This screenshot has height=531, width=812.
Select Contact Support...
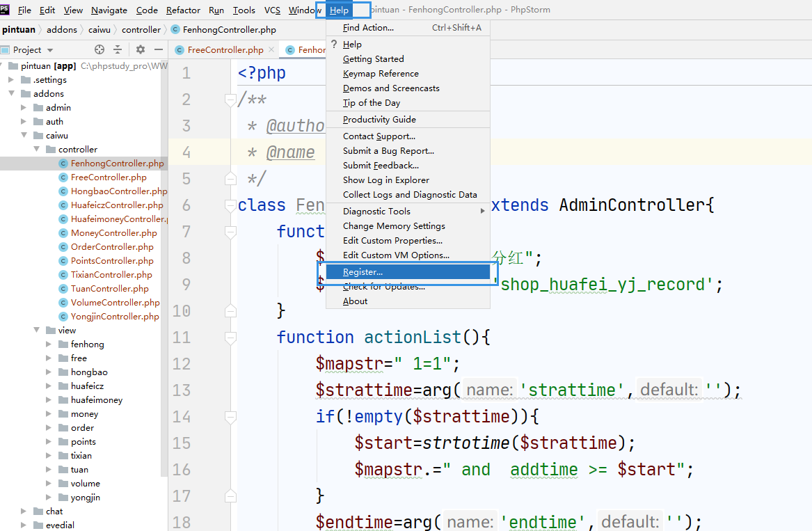point(408,136)
